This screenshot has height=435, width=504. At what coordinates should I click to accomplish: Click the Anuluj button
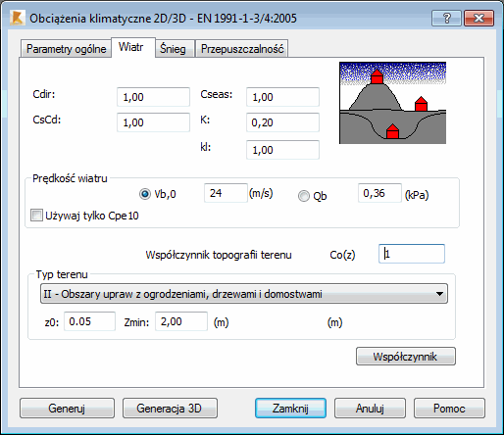point(370,409)
